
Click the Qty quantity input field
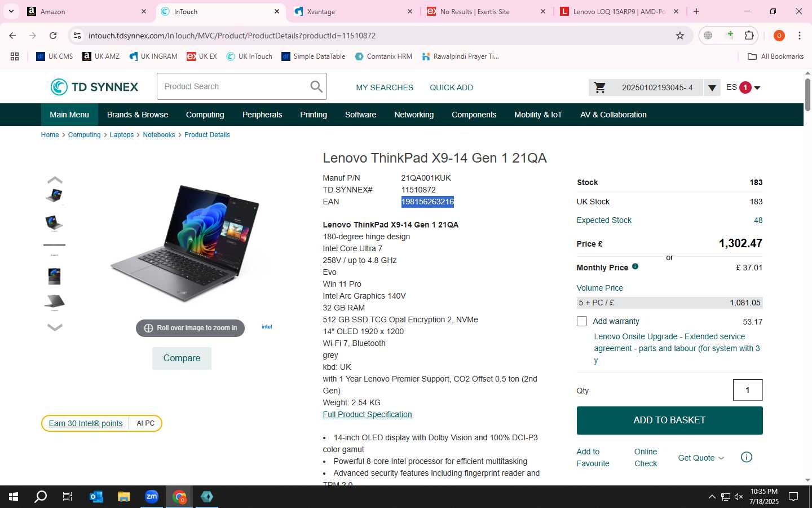coord(748,390)
